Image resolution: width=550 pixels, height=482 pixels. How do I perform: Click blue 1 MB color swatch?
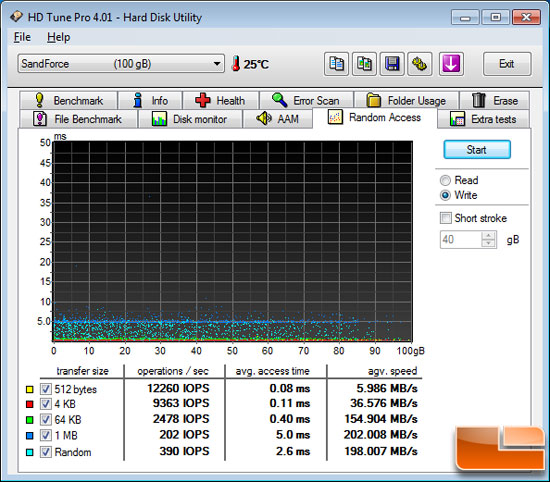(x=30, y=436)
